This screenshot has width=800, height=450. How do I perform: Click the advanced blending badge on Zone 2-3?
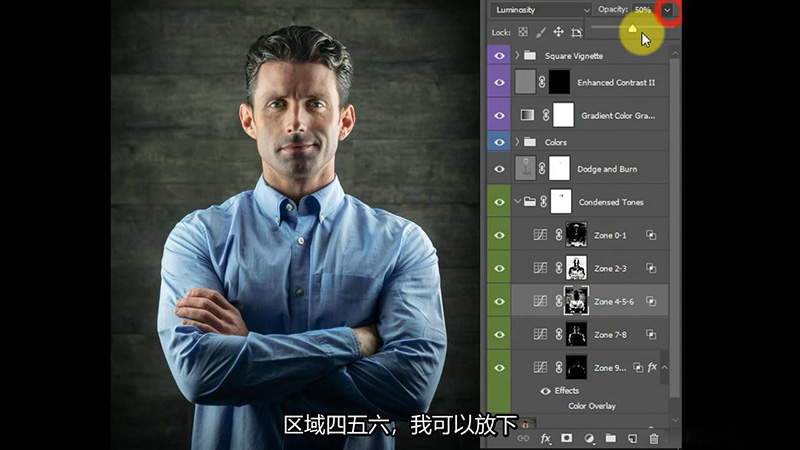coord(651,268)
